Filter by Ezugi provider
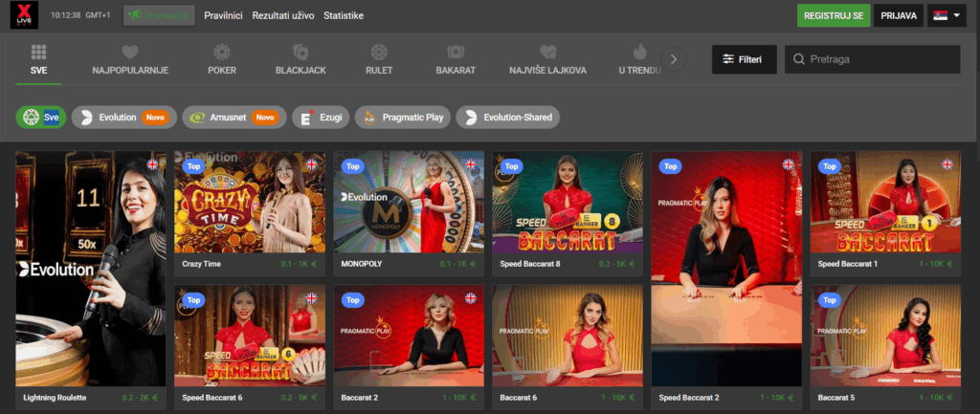Viewport: 980px width, 414px height. [321, 118]
